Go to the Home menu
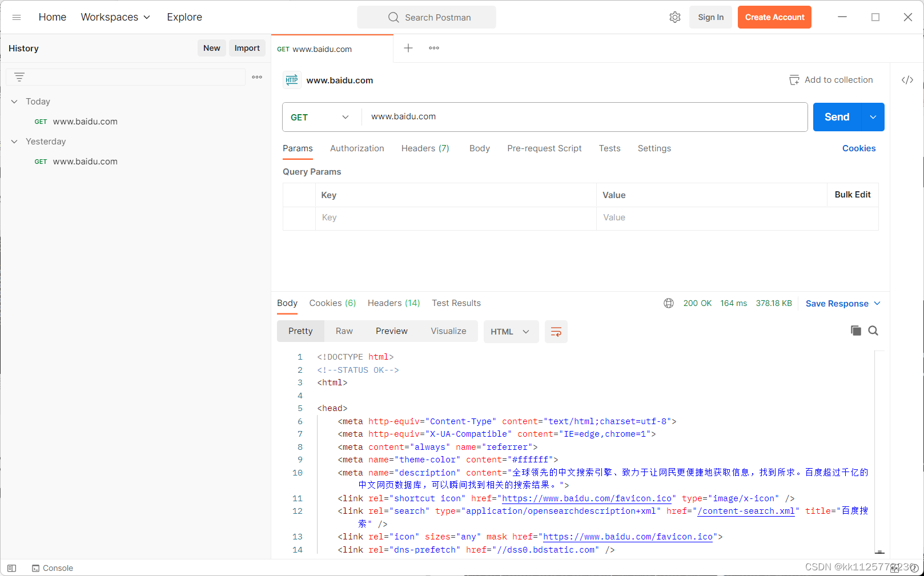 tap(53, 17)
